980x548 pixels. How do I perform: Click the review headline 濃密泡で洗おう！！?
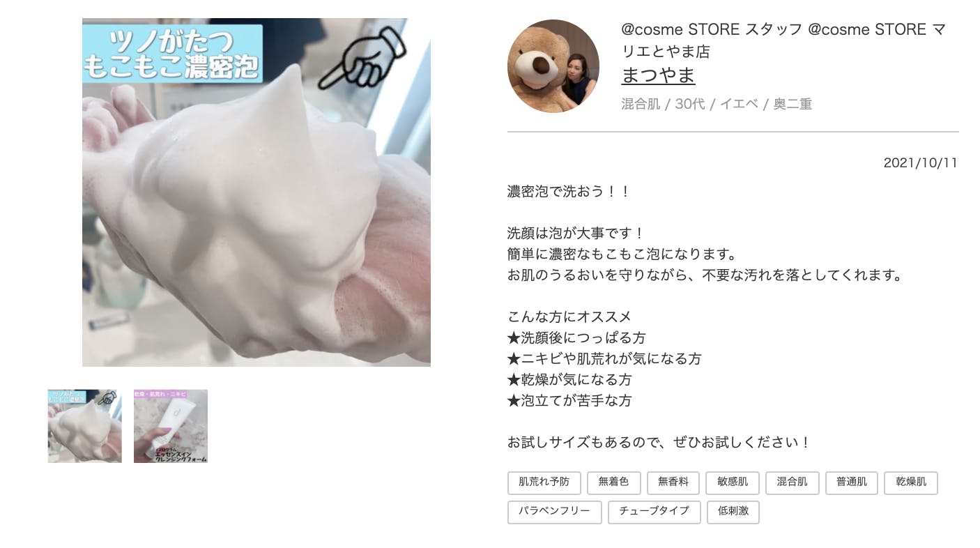[569, 191]
